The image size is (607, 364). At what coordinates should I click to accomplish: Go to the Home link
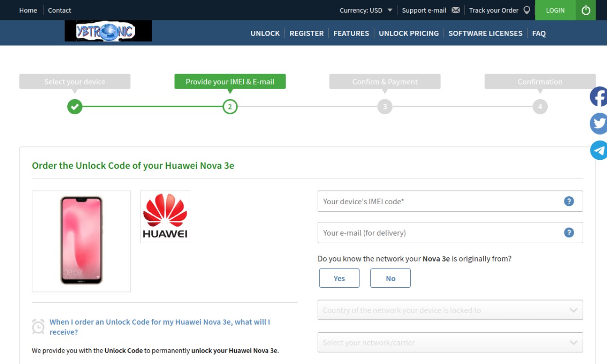(x=28, y=10)
